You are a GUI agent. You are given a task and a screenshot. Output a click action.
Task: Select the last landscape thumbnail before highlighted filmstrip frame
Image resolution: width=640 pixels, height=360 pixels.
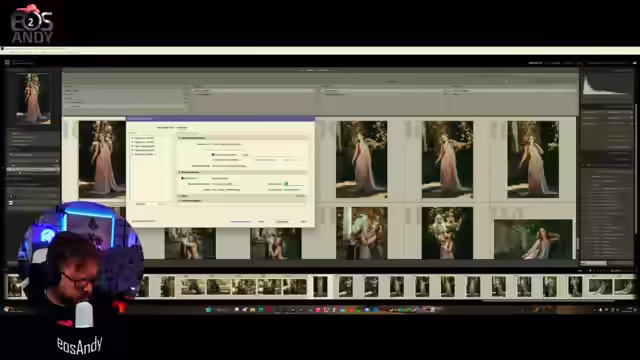tap(295, 287)
